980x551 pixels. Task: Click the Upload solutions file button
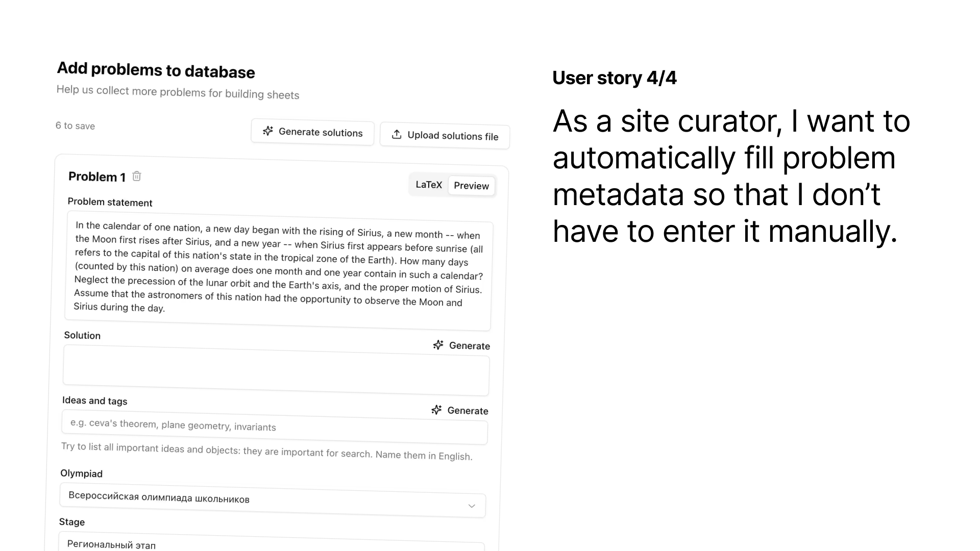444,136
